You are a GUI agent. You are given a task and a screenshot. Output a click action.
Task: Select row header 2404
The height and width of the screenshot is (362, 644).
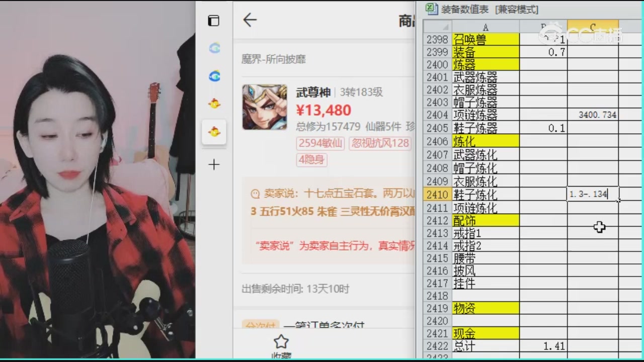(x=438, y=115)
